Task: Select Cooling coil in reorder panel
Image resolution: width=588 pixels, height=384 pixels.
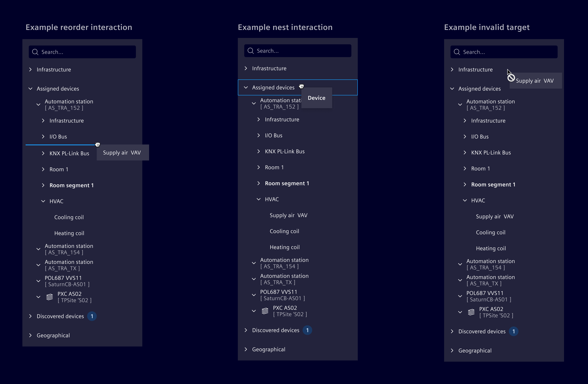Action: coord(69,217)
